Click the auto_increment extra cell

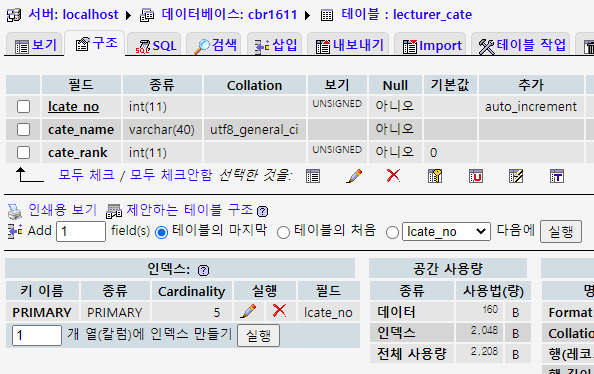click(531, 106)
